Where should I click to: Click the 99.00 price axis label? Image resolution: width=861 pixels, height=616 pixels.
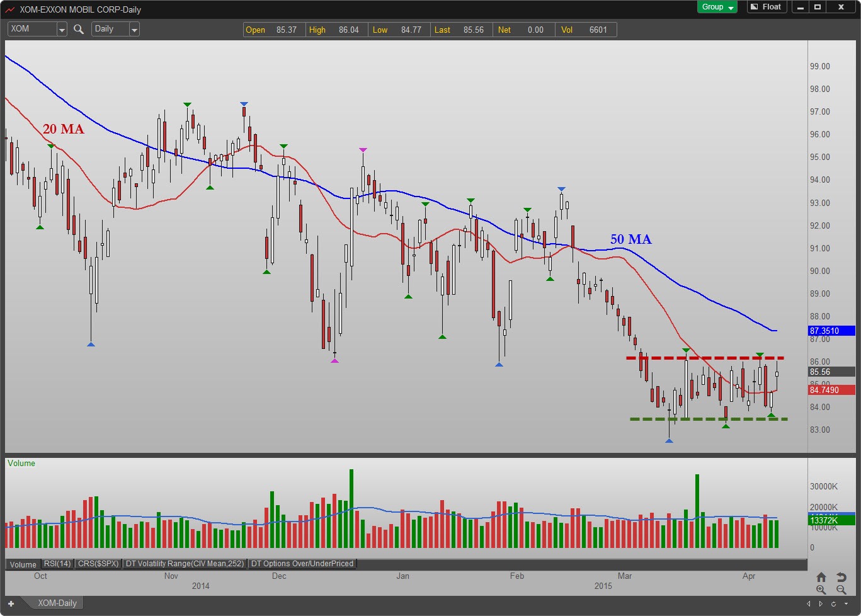click(x=819, y=67)
